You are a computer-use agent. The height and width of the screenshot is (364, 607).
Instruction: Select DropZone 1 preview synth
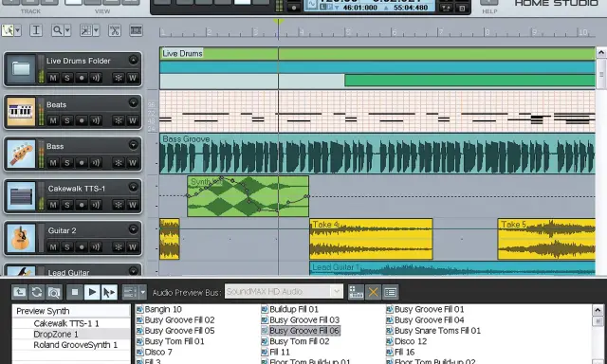tap(56, 335)
